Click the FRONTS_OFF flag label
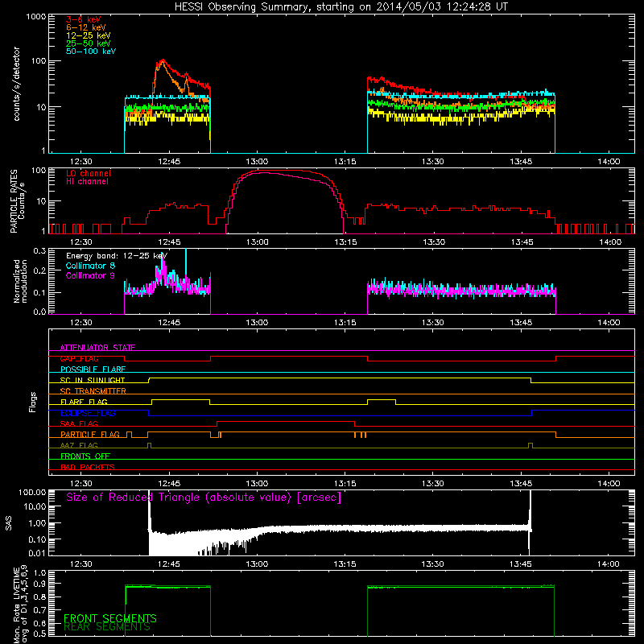The height and width of the screenshot is (644, 644). click(x=85, y=456)
